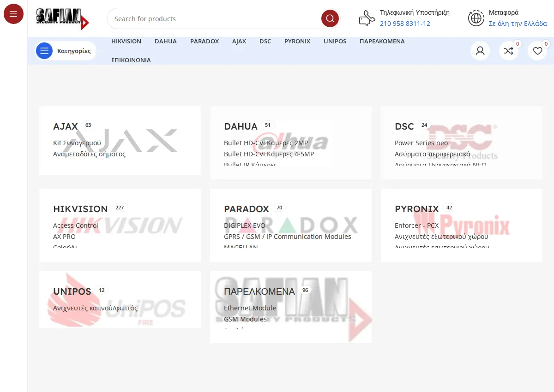
Task: Open Access Control under HIKVISION
Action: (76, 226)
